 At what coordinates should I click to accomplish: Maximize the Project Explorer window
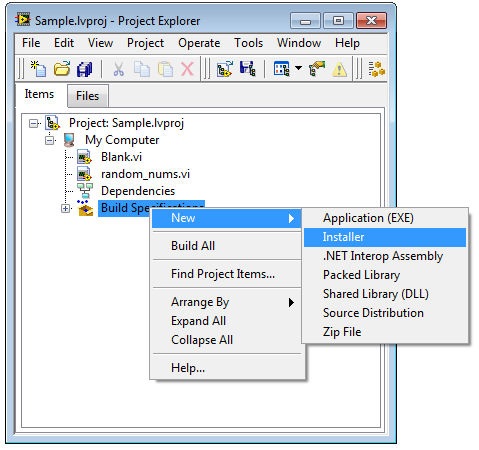[338, 21]
